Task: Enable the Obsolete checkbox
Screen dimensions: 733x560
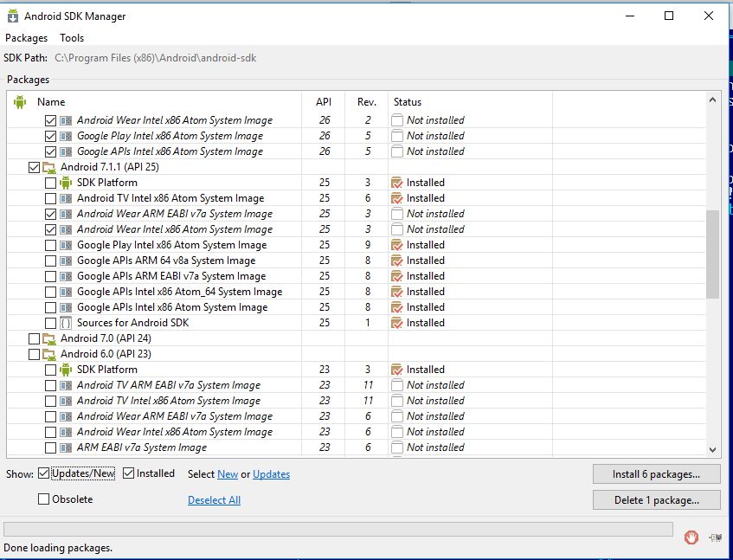Action: pos(44,499)
